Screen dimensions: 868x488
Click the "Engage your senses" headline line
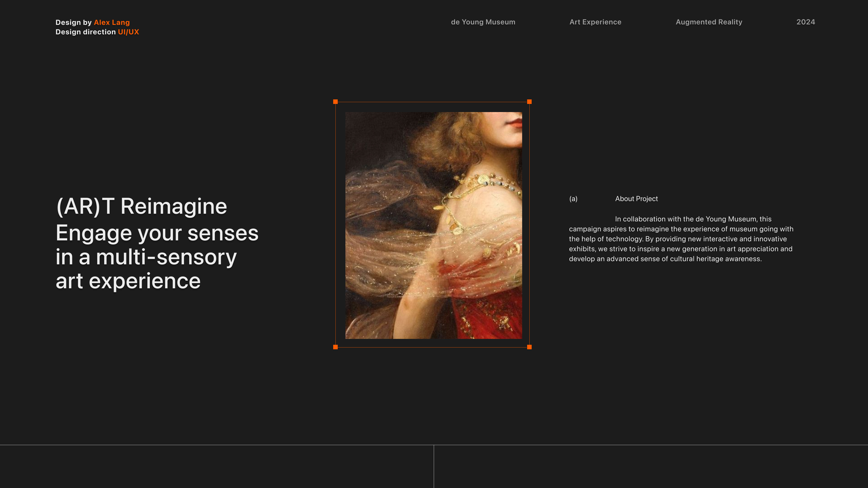pos(157,233)
